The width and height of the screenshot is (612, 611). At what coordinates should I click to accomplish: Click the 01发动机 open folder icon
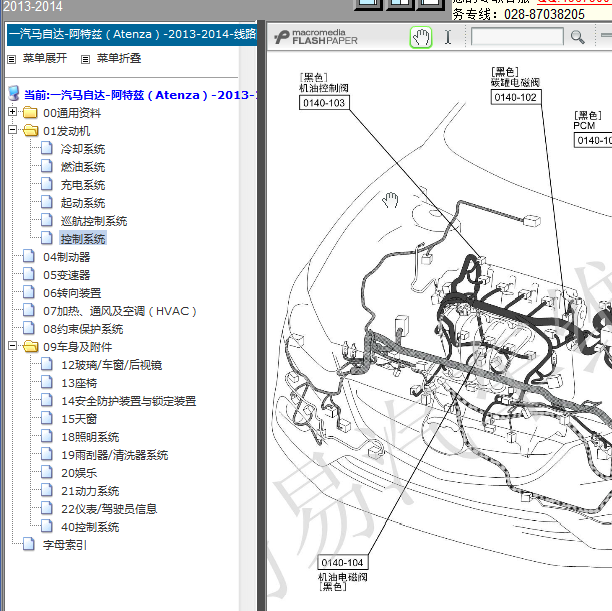(30, 131)
